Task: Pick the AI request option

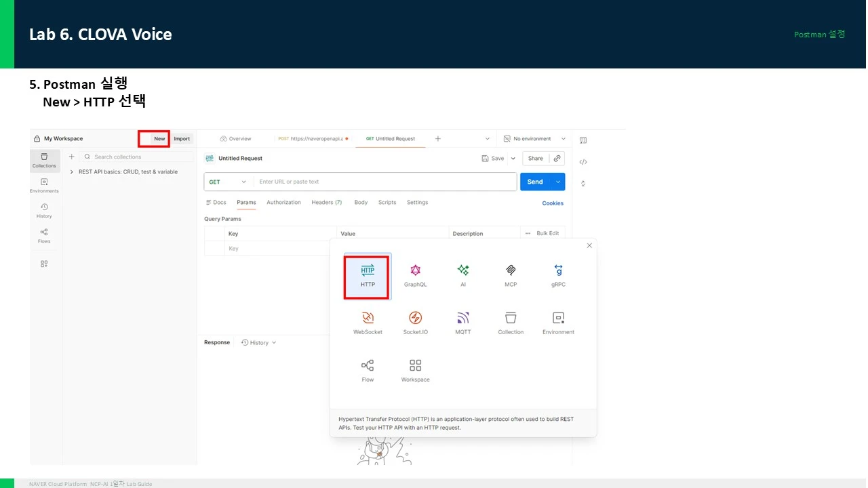Action: pyautogui.click(x=463, y=275)
